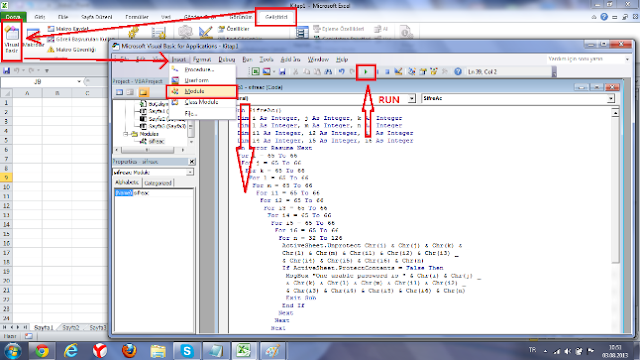640x360 pixels.
Task: Switch to Categorized properties tab
Action: (x=158, y=183)
